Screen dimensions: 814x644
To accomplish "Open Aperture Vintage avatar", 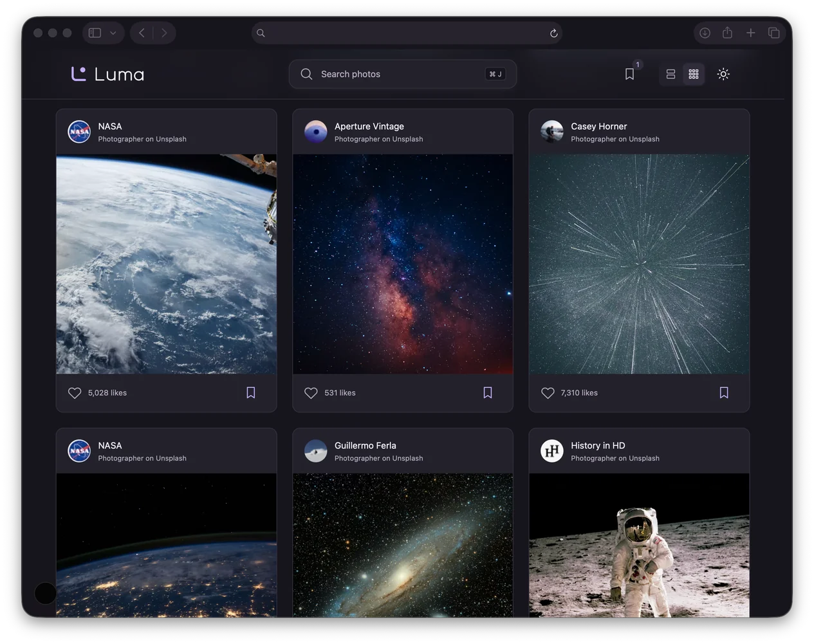I will [x=316, y=132].
